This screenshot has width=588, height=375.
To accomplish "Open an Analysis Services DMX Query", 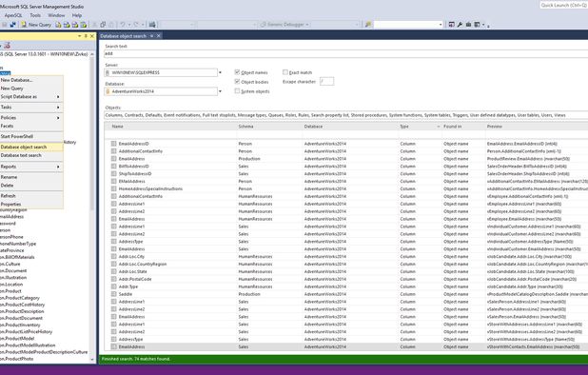I will [75, 25].
